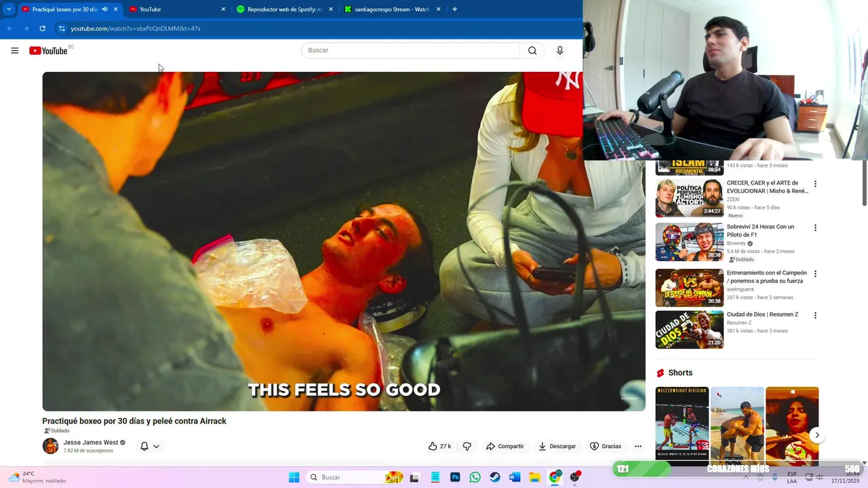Dislike the video with the thumbs-down icon
The image size is (868, 488).
(x=467, y=446)
